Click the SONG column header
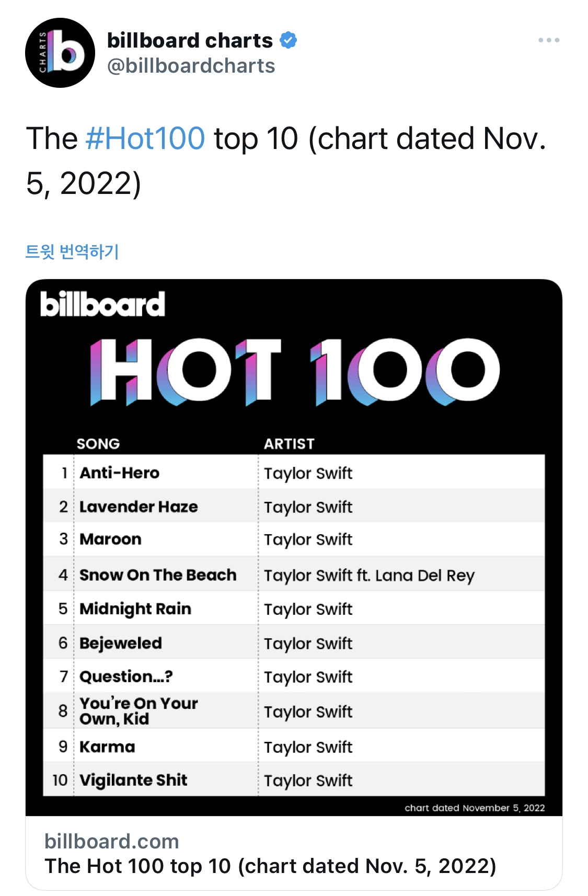The width and height of the screenshot is (588, 896). pyautogui.click(x=98, y=444)
